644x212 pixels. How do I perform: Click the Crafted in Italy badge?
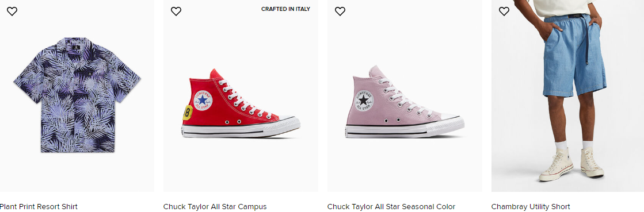coord(285,9)
